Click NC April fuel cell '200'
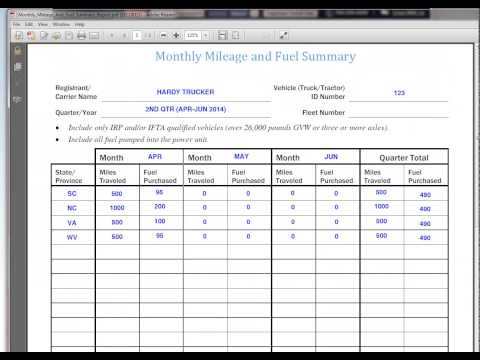Screen dimensions: 480x360 pos(160,207)
